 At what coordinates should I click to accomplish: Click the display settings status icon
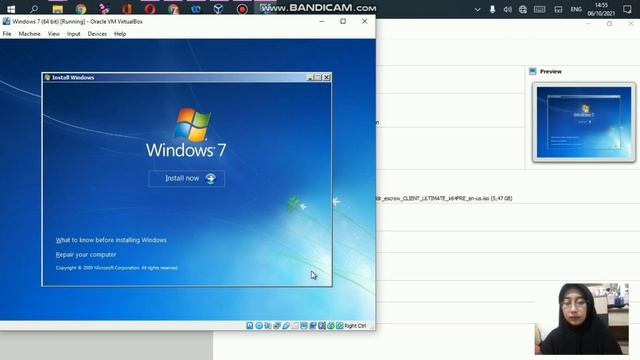(304, 326)
